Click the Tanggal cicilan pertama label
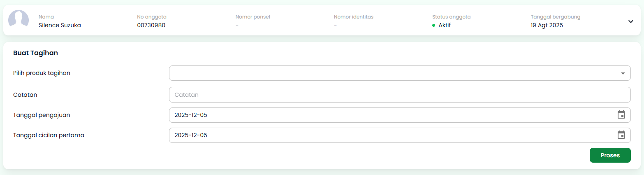This screenshot has height=175, width=644. coord(49,135)
